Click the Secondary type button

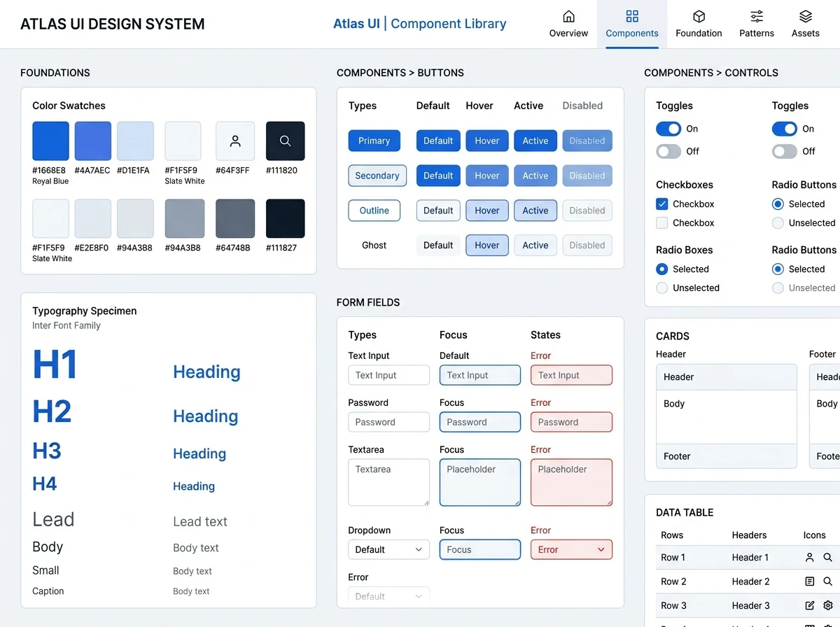tap(377, 176)
